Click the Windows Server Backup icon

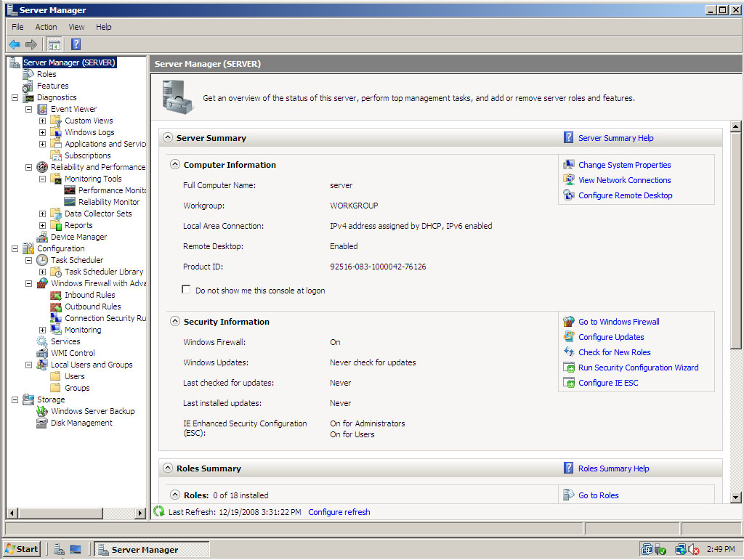pos(42,411)
